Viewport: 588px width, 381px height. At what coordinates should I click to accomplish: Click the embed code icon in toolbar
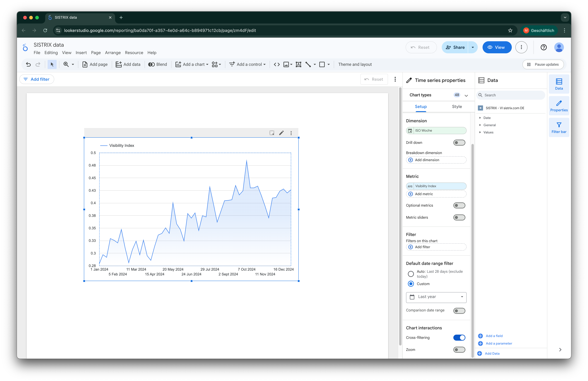(277, 64)
